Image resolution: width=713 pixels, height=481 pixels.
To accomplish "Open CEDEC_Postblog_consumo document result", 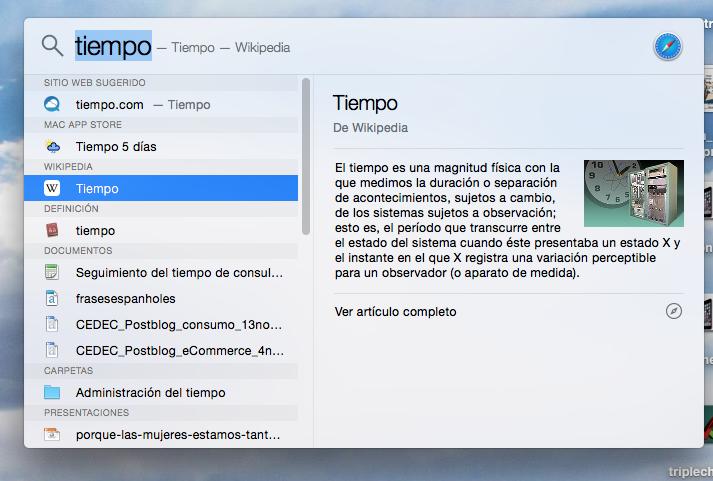I will 180,324.
